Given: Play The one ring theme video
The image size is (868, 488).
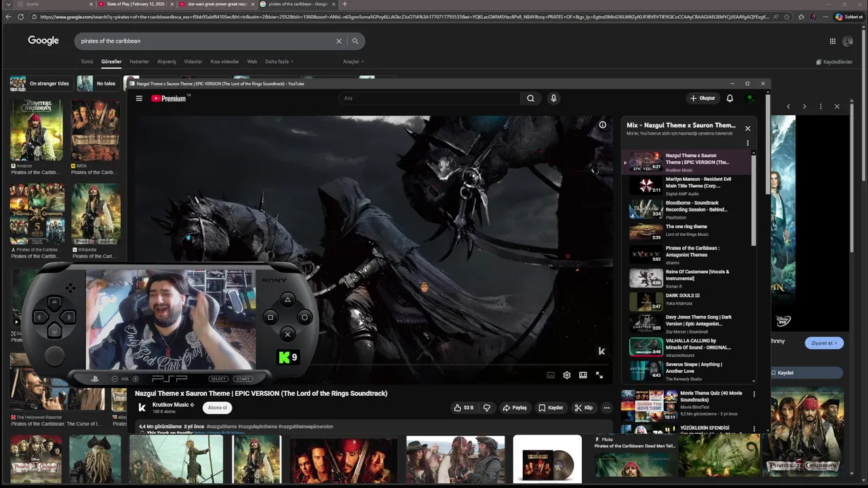Looking at the screenshot, I should [x=686, y=232].
